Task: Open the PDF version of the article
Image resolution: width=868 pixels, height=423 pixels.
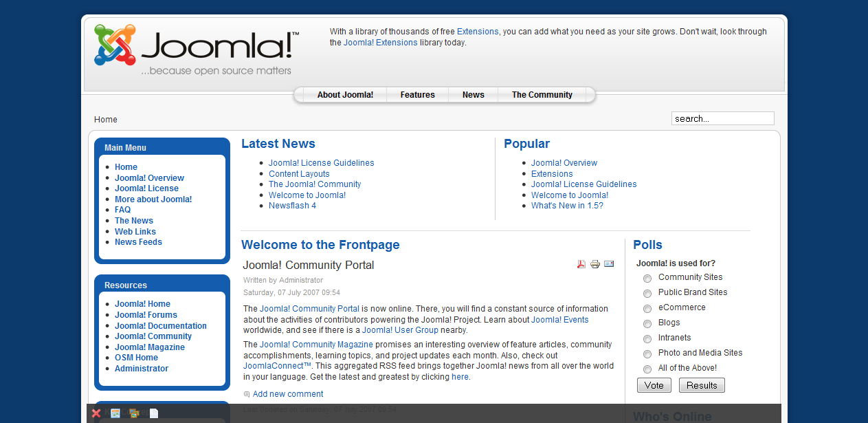Action: point(581,264)
